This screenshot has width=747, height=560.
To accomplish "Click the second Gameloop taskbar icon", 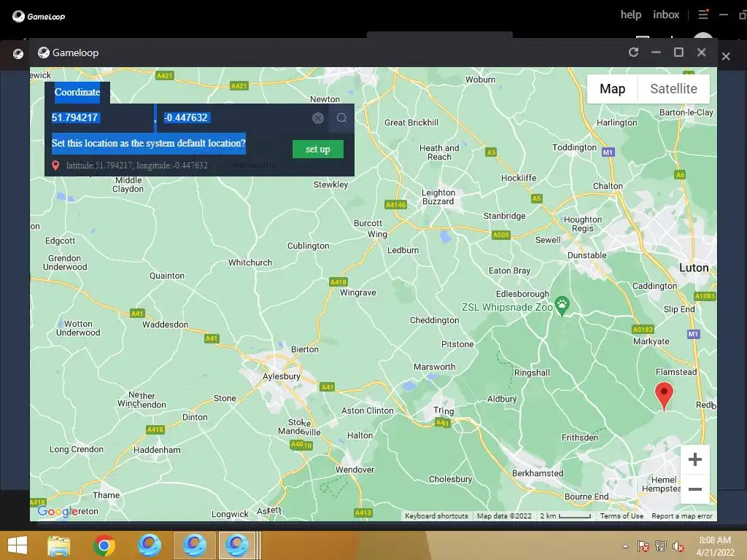I will pos(194,545).
